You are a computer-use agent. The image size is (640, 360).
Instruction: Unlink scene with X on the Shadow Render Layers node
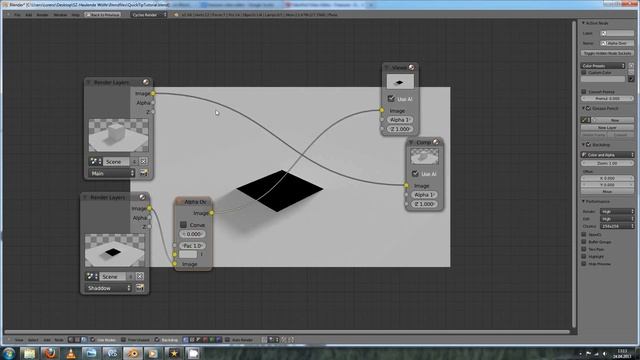coord(140,276)
